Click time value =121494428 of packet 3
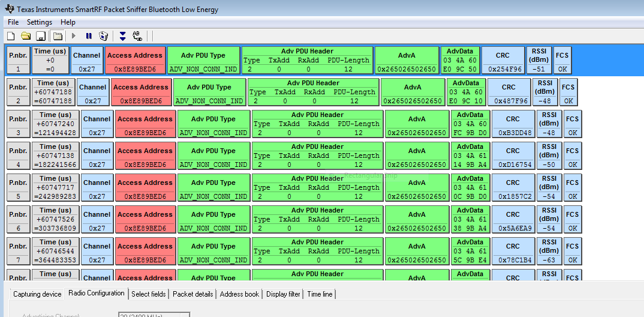This screenshot has width=644, height=317. (x=55, y=133)
